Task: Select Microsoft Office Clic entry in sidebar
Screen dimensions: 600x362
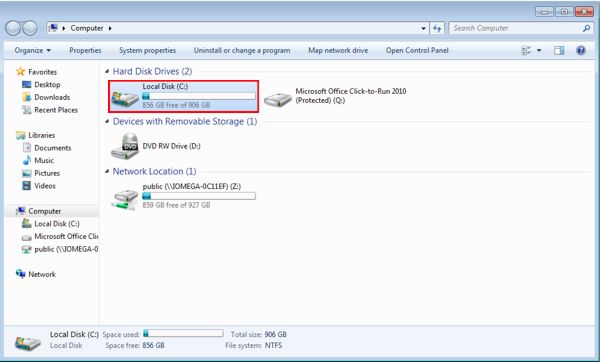Action: click(66, 236)
